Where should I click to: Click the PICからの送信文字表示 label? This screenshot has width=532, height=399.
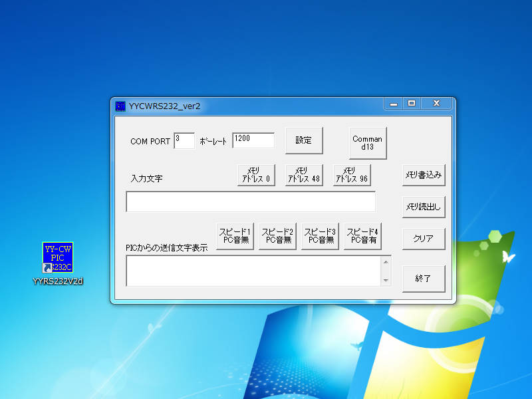pyautogui.click(x=167, y=247)
